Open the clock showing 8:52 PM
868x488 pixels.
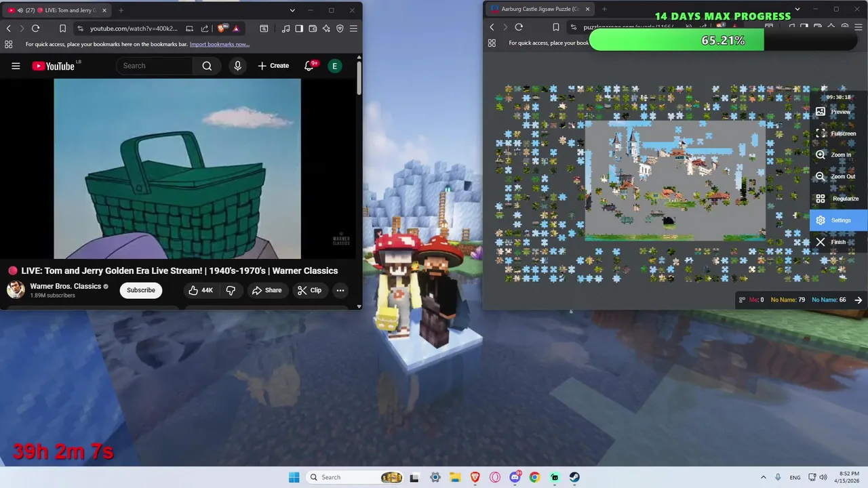point(848,477)
